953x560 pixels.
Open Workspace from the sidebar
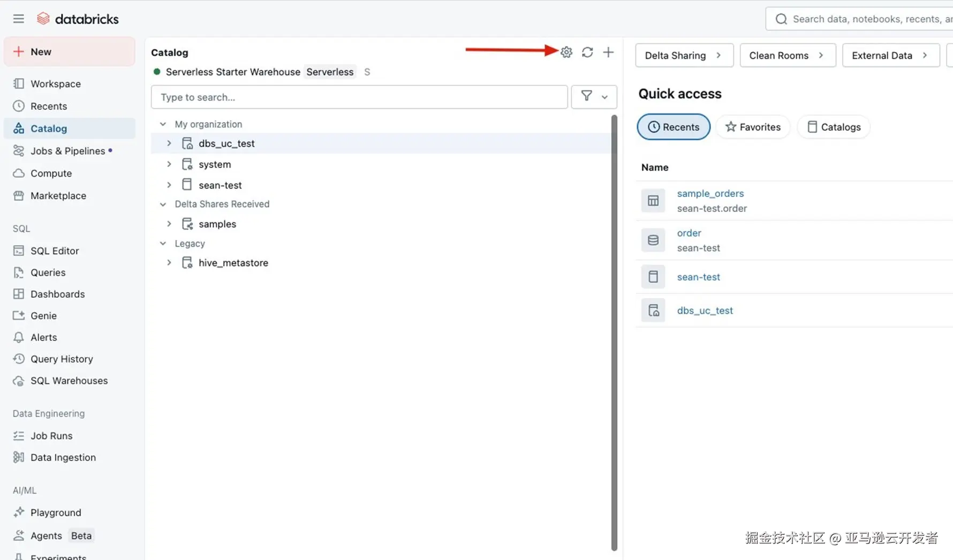[70, 84]
